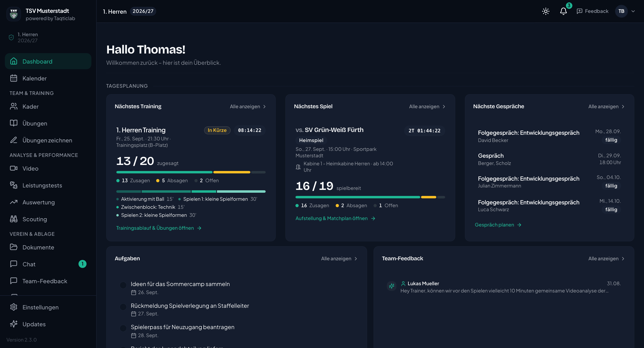Open the Gespräch with Berger, Scholz entry

549,159
